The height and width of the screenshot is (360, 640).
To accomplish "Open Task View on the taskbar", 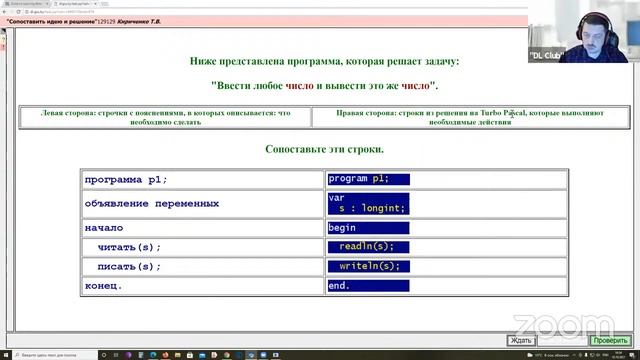I will [116, 355].
